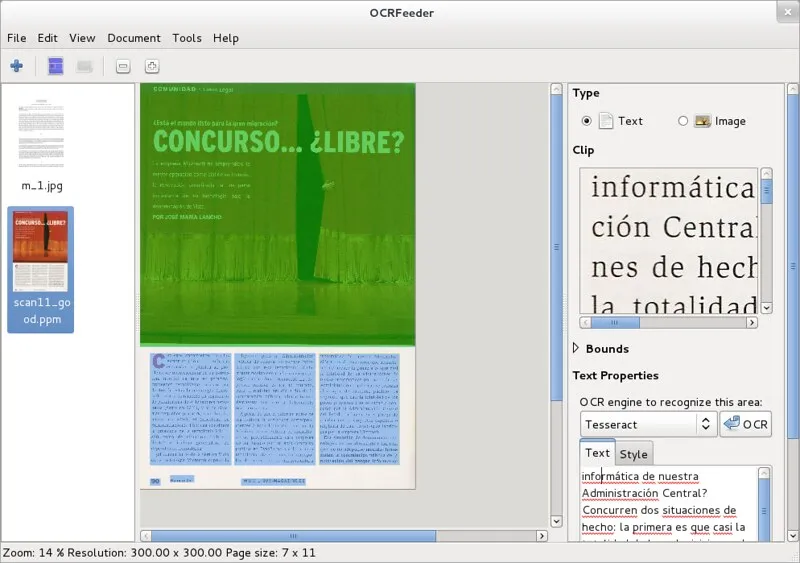Image resolution: width=800 pixels, height=563 pixels.
Task: Select the Text type radio button
Action: tap(587, 121)
